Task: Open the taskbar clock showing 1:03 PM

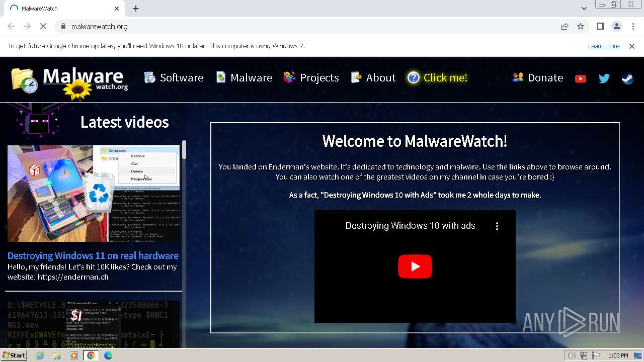Action: pos(618,355)
